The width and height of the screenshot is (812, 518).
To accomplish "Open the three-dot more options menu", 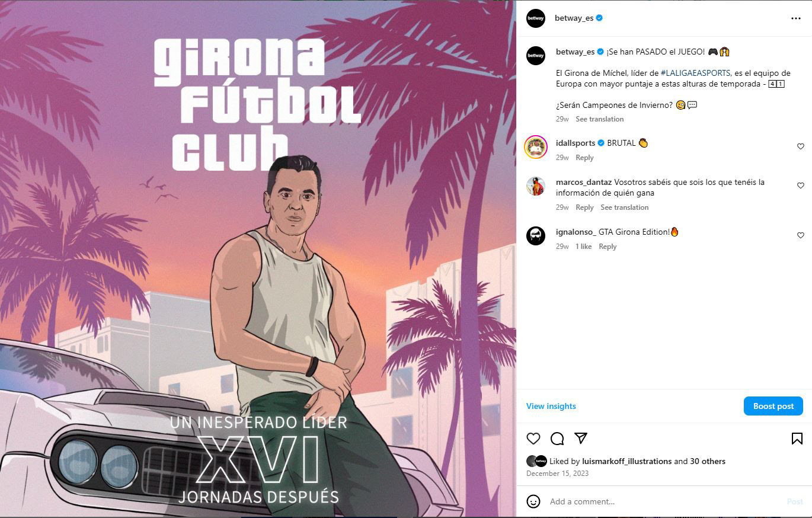I will tap(796, 18).
